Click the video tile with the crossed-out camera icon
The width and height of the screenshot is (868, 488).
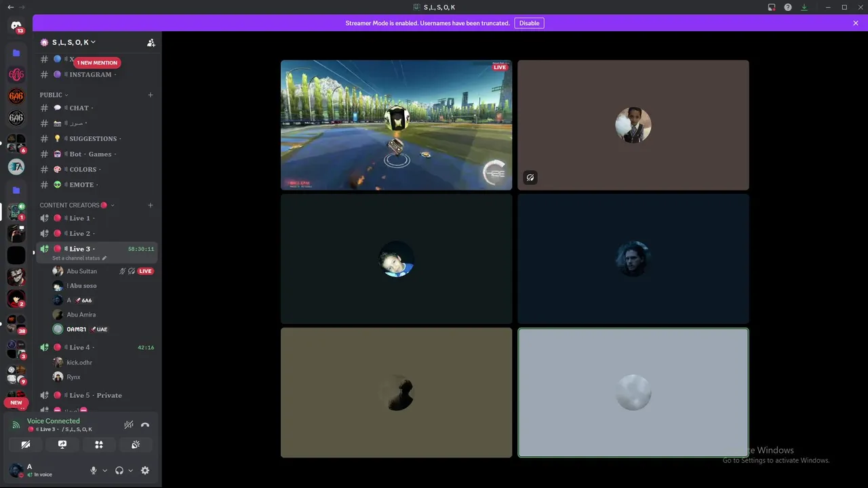tap(633, 125)
